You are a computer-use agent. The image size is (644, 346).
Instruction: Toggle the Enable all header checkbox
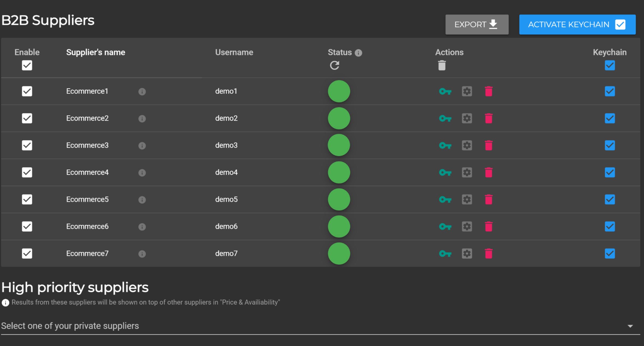pos(27,65)
